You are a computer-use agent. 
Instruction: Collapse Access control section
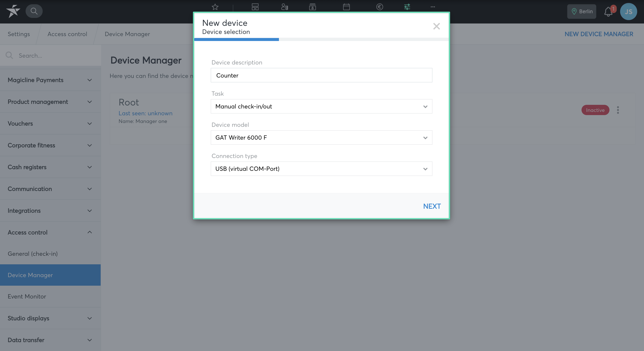coord(51,233)
